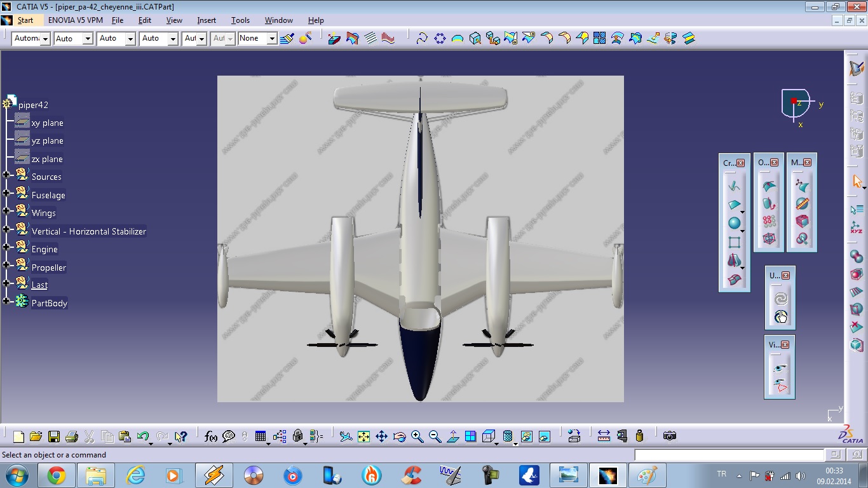Close the Vi... floating toolbar

pyautogui.click(x=785, y=345)
